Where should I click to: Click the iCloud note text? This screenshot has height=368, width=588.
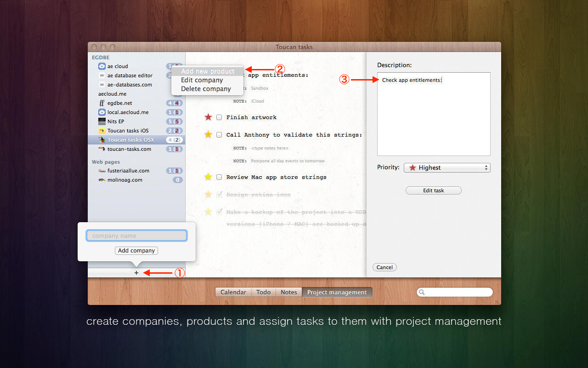point(257,101)
